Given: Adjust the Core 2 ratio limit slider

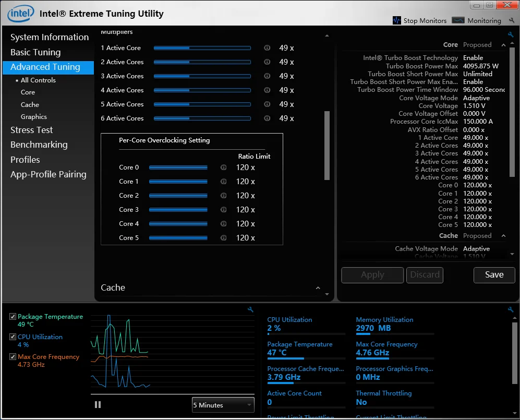Looking at the screenshot, I should click(x=178, y=196).
